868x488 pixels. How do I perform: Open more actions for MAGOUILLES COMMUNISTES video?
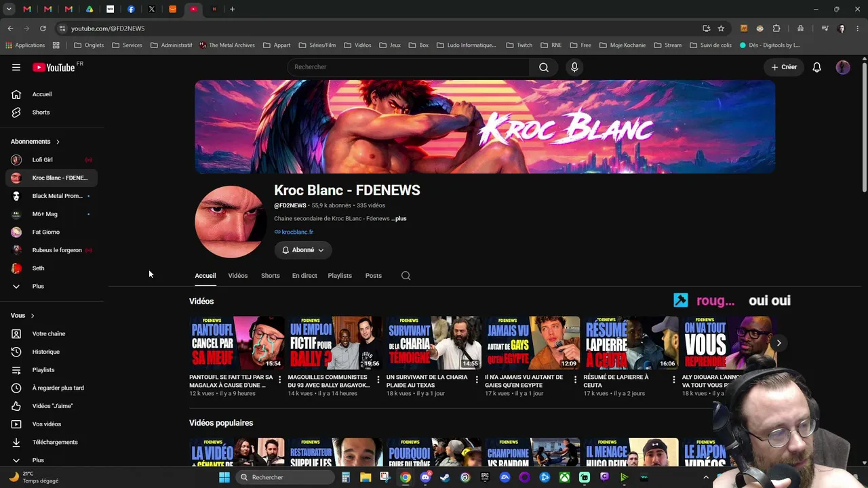pyautogui.click(x=378, y=381)
